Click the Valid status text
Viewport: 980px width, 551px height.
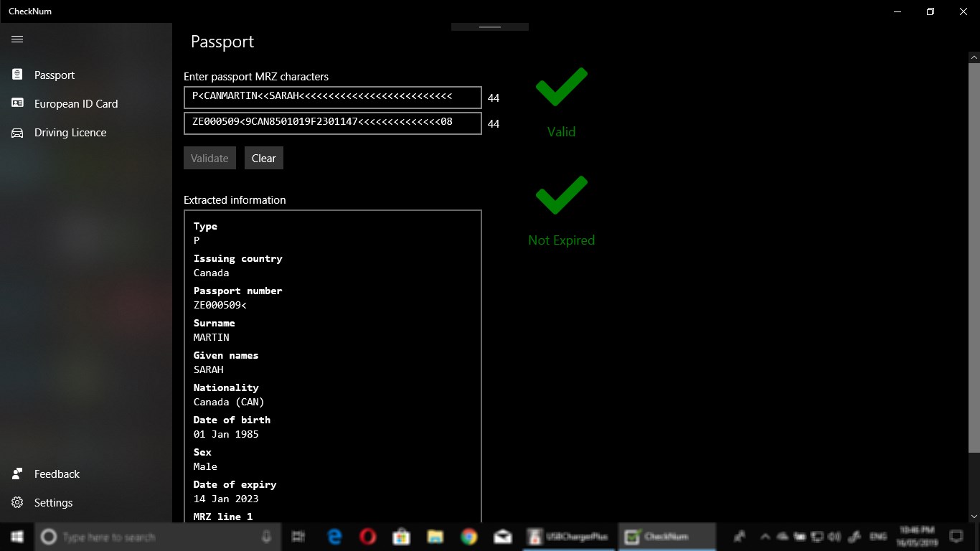coord(561,132)
